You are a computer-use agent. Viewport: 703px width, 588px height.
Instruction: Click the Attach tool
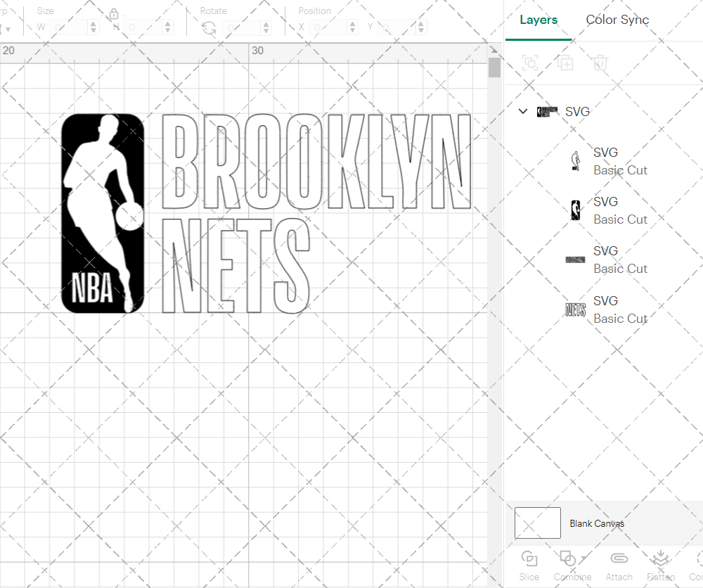tap(619, 565)
